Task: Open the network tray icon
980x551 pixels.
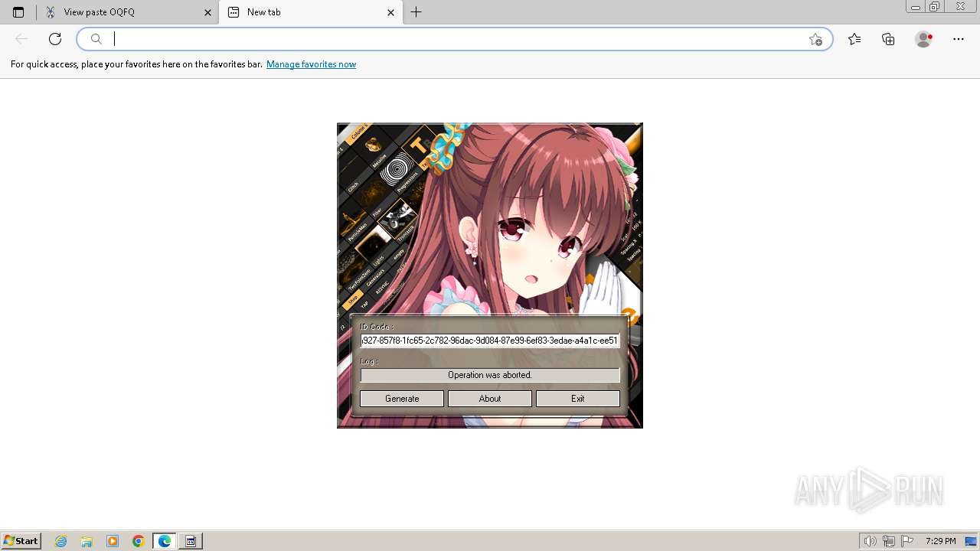Action: (888, 541)
